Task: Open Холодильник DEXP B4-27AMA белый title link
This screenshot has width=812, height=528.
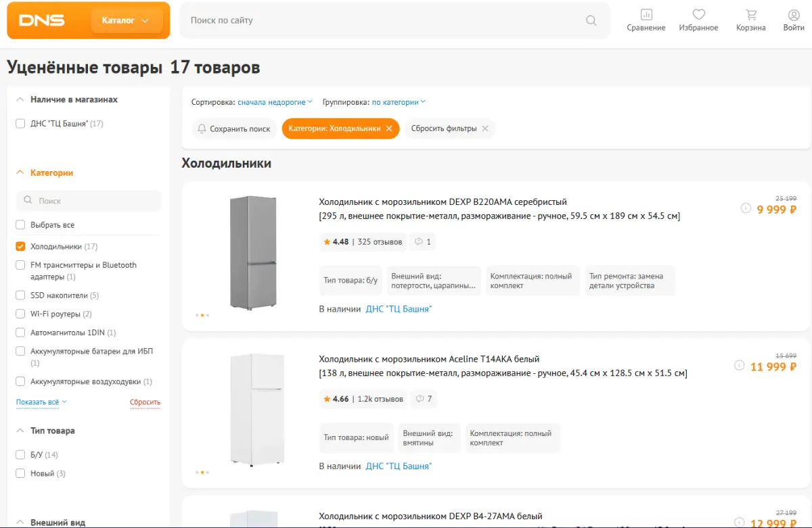Action: pyautogui.click(x=430, y=517)
